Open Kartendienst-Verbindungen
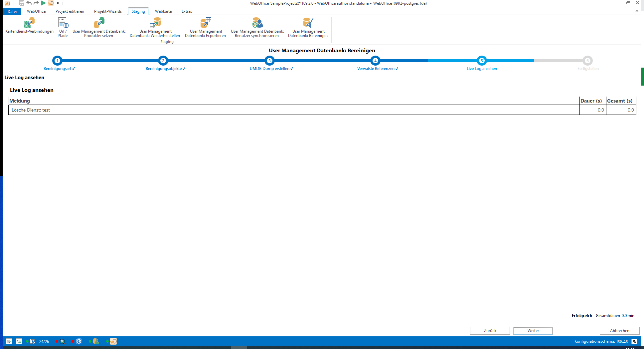Screen dimensions: 644x349 [x=29, y=27]
